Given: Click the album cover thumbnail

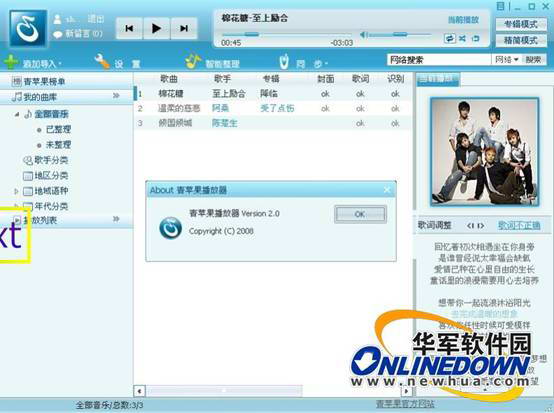Looking at the screenshot, I should (x=484, y=152).
